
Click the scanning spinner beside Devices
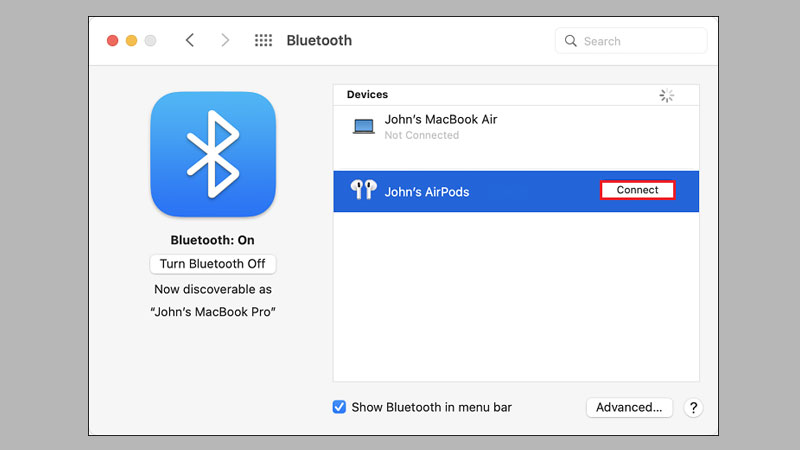click(667, 96)
